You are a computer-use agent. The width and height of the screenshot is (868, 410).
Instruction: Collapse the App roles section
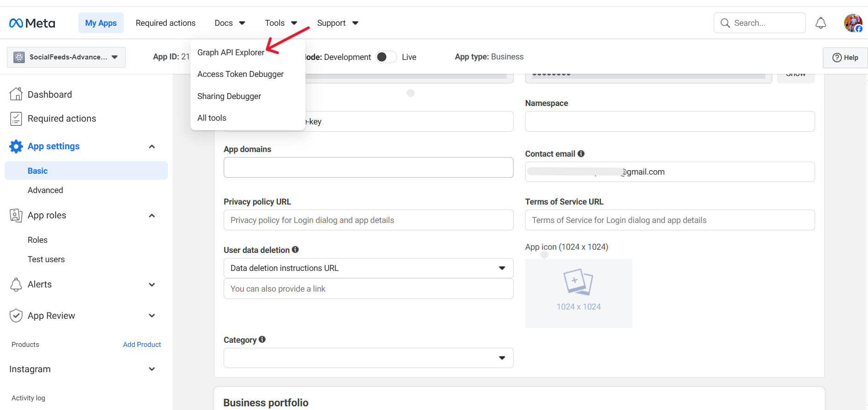tap(152, 216)
